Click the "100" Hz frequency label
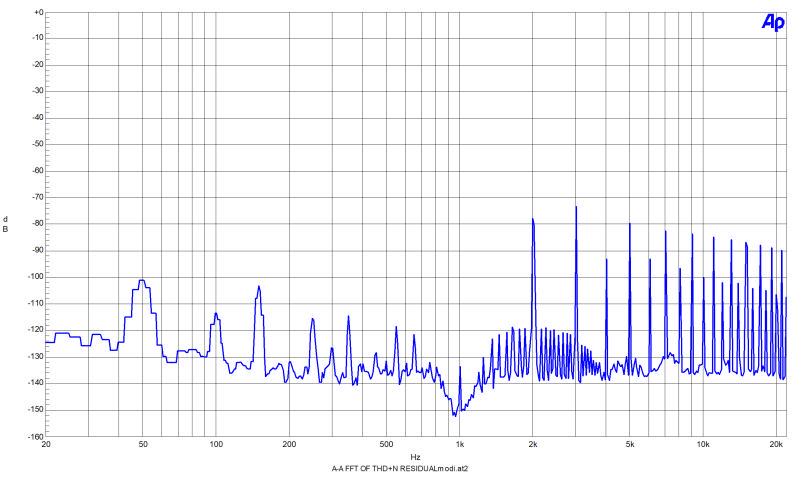800x477 pixels. coord(216,444)
